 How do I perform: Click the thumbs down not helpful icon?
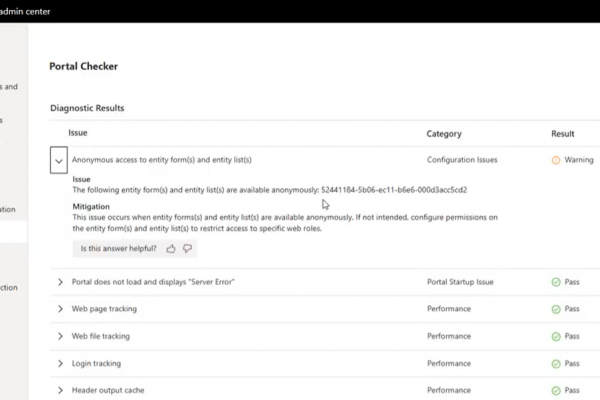pos(187,248)
